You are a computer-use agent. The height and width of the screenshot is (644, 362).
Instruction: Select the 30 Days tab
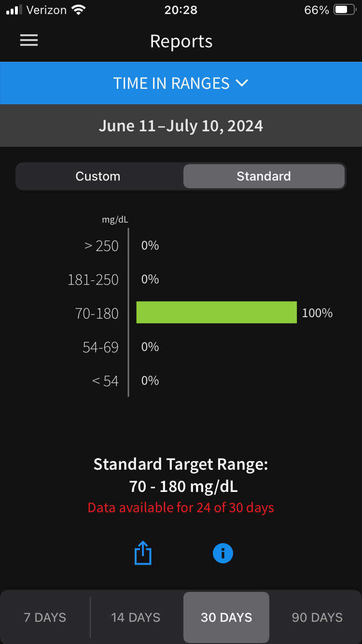tap(226, 617)
